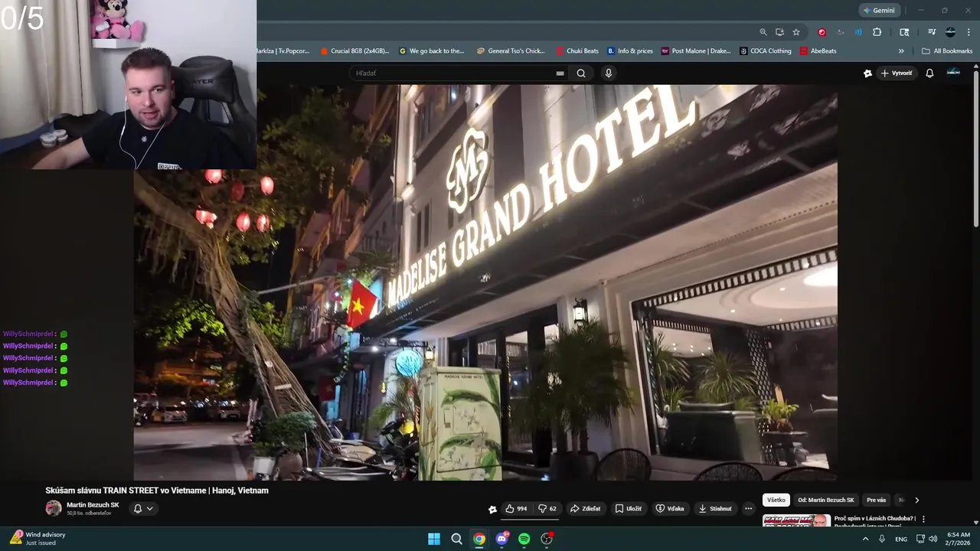Screen dimensions: 980x551
Task: Open the recording app icon in taskbar
Action: point(547,539)
